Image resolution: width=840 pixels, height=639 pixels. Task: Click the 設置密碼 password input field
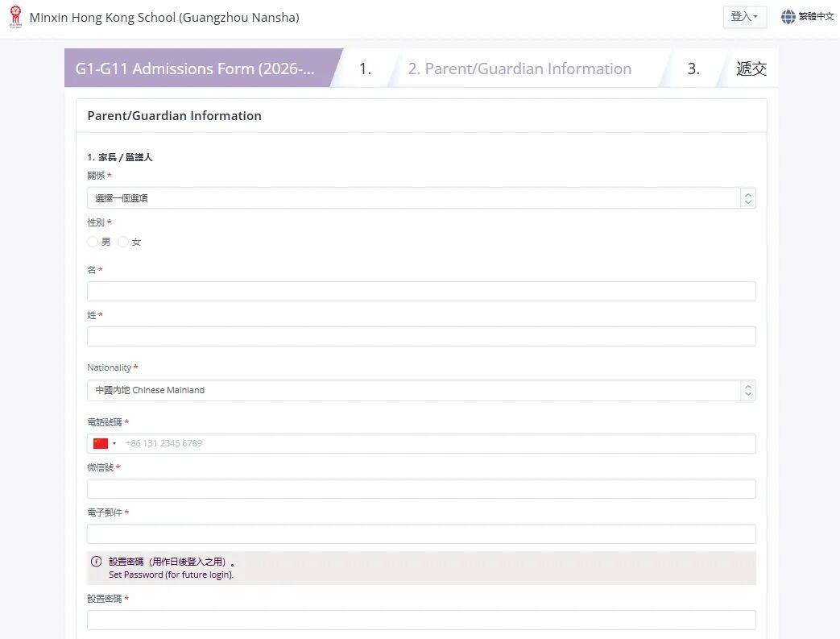click(420, 620)
